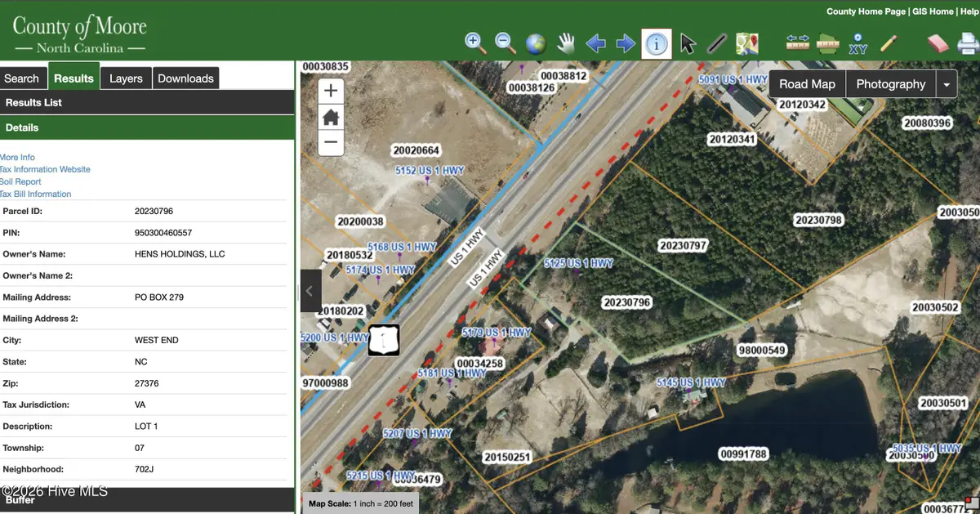Select the XY coordinates tool
Image resolution: width=980 pixels, height=514 pixels.
click(857, 42)
